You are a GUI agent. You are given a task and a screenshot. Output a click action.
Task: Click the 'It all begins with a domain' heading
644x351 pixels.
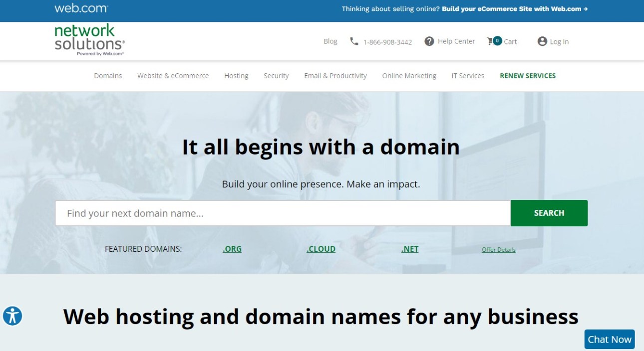(x=321, y=148)
